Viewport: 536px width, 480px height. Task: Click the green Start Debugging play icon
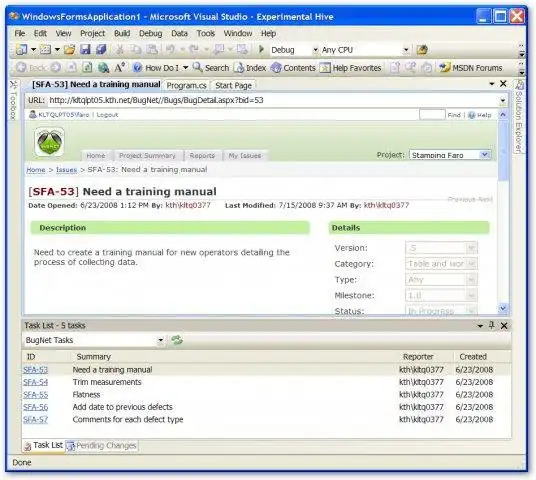point(262,50)
